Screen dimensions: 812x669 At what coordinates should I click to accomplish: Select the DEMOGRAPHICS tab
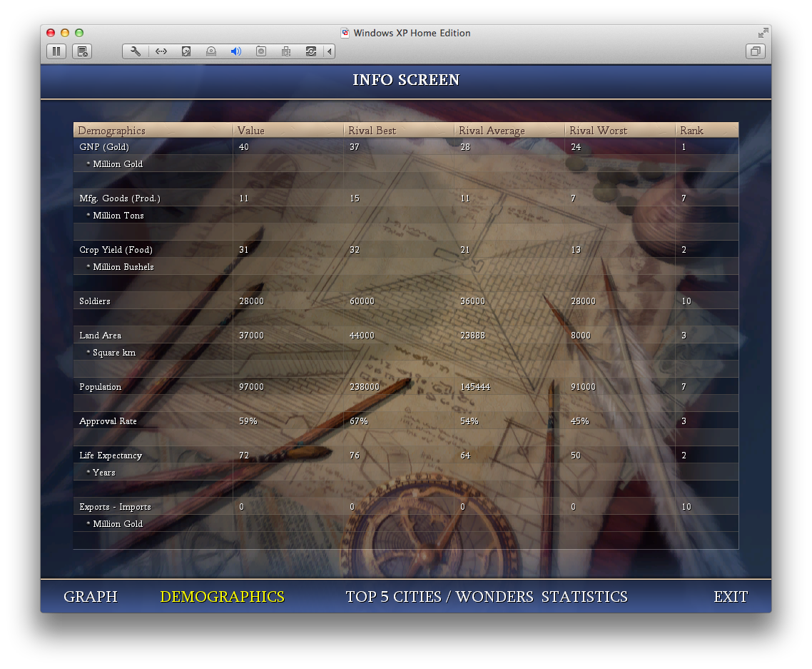(x=222, y=596)
